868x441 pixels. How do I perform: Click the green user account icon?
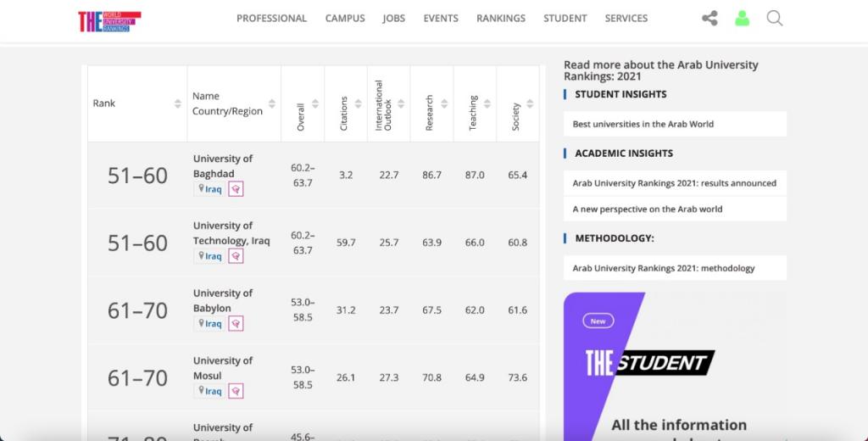pyautogui.click(x=742, y=19)
